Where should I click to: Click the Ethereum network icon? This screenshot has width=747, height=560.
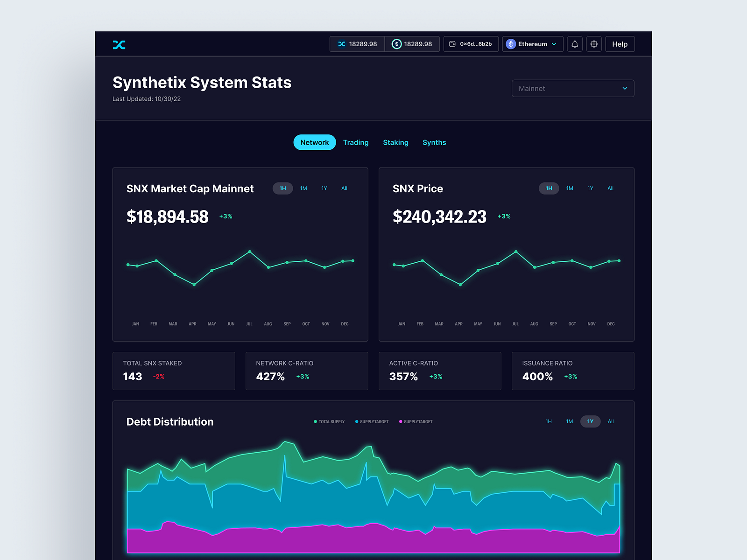click(511, 44)
